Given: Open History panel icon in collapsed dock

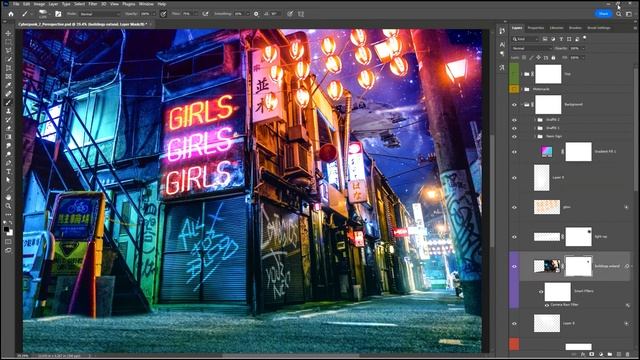Looking at the screenshot, I should pos(502,31).
